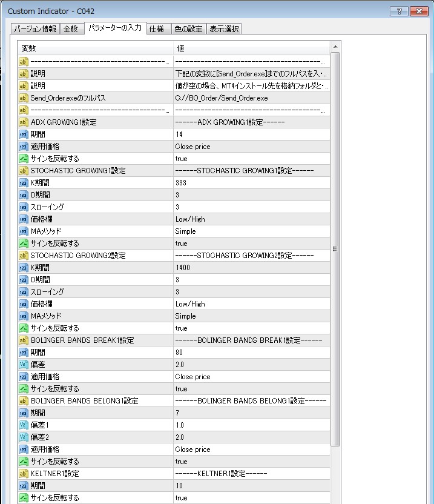Screen dimensions: 434x504
Task: Click the vertical scrollbar thumb
Action: [x=335, y=249]
